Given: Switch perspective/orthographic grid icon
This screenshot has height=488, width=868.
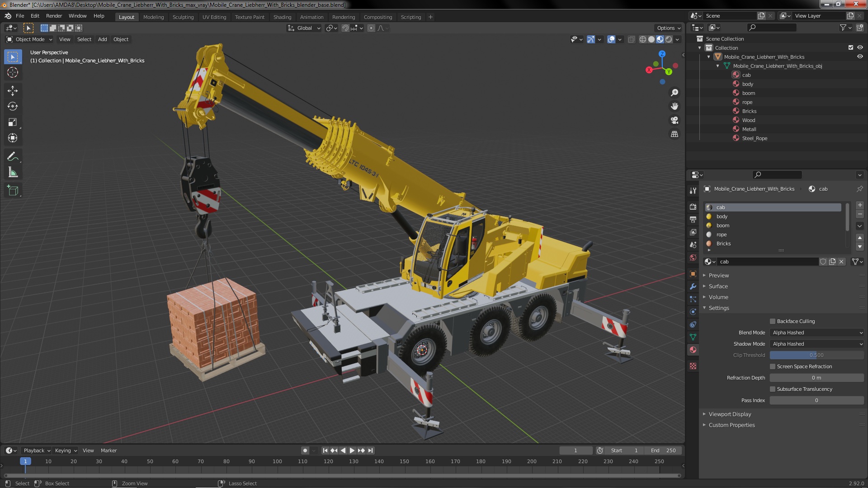Looking at the screenshot, I should pyautogui.click(x=675, y=134).
